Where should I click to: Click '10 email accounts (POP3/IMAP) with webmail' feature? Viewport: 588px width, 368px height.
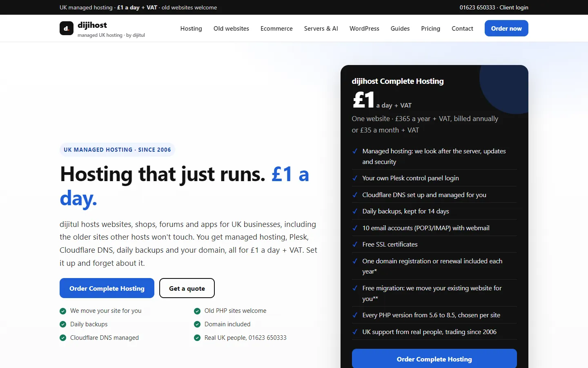(x=426, y=228)
